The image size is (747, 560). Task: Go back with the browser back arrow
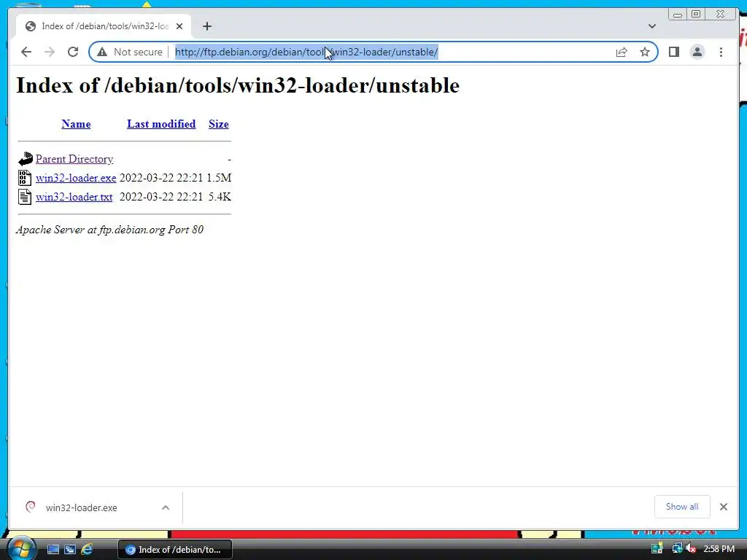[26, 52]
